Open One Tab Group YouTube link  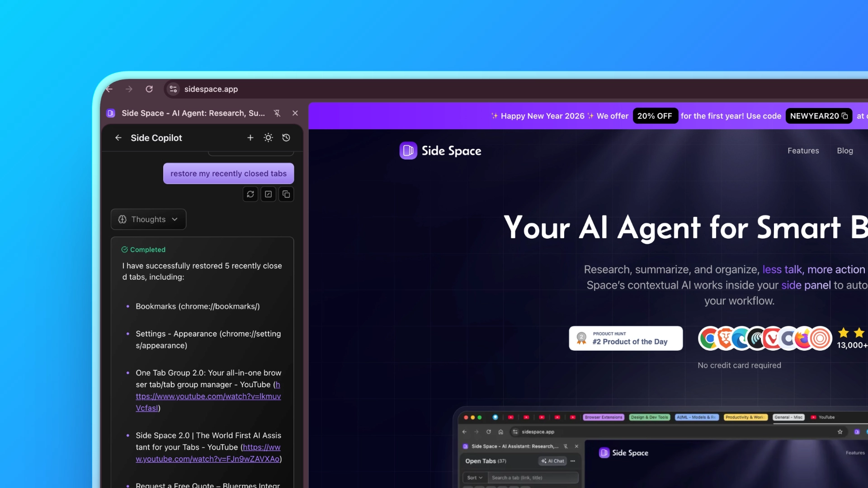208,396
